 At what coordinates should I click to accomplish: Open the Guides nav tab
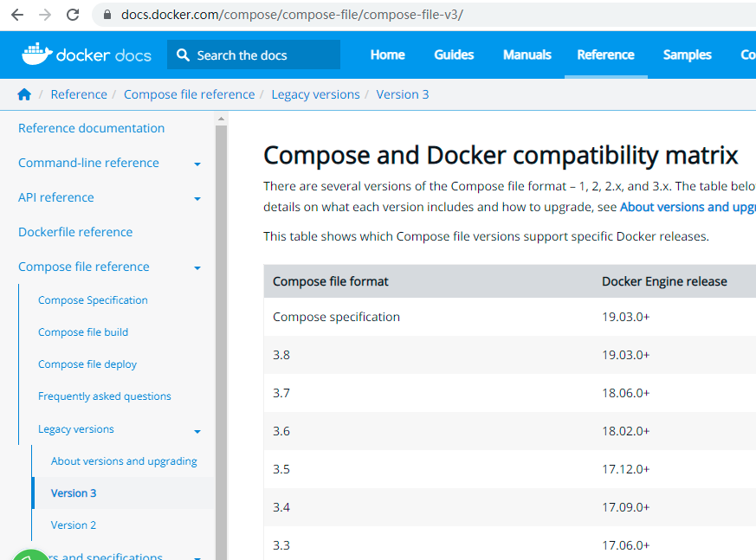tap(454, 55)
